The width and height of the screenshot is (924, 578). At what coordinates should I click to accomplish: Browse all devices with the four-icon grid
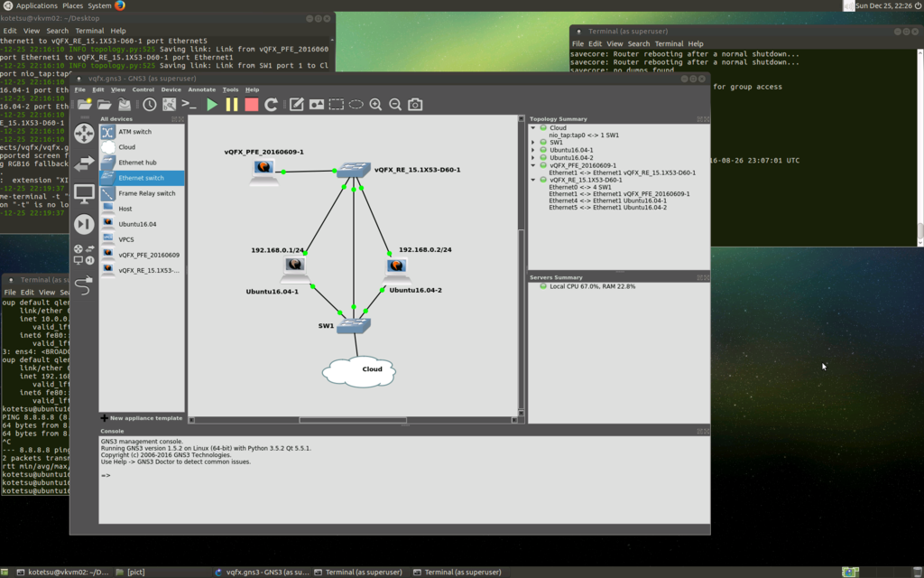click(x=84, y=255)
